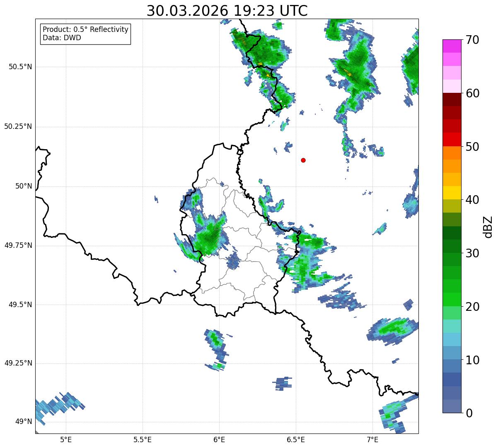The height and width of the screenshot is (448, 498).
Task: Click the 49.25°N latitude label
Action: pyautogui.click(x=18, y=363)
